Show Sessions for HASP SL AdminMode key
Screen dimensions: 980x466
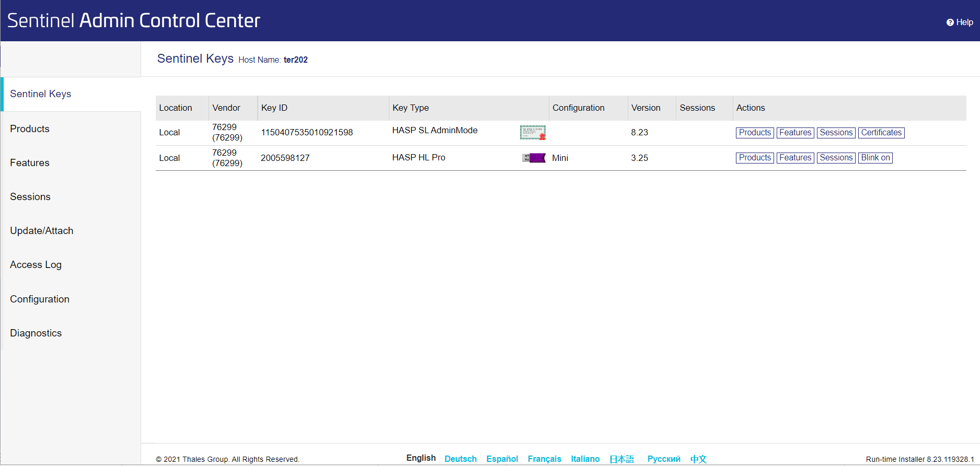(x=836, y=133)
